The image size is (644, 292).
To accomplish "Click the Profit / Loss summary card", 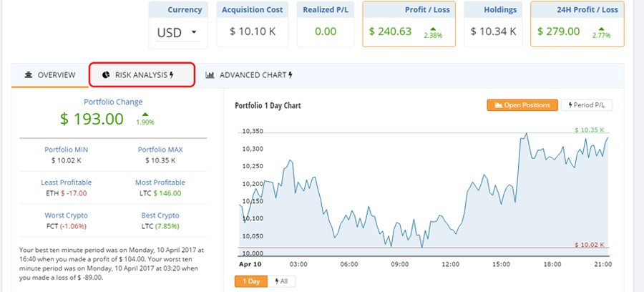I will [408, 24].
